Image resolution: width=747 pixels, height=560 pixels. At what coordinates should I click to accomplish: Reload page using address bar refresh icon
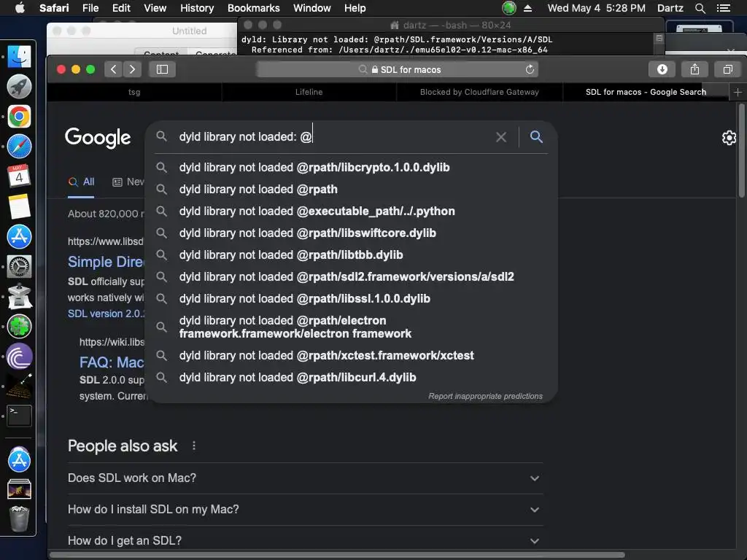point(530,69)
